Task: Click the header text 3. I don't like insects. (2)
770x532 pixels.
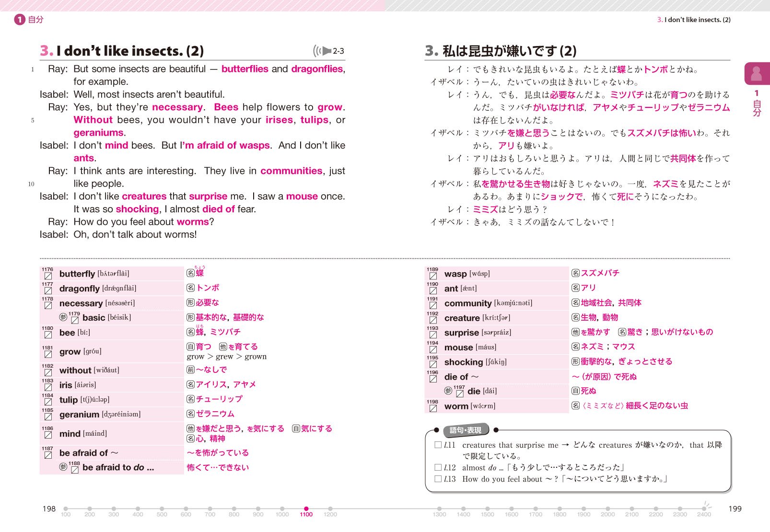Action: click(x=693, y=20)
